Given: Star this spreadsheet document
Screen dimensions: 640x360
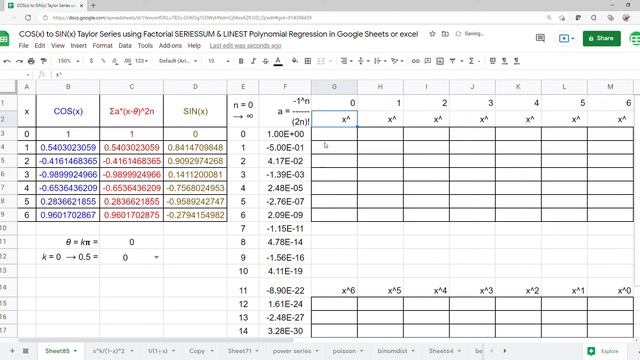Looking at the screenshot, I should click(432, 34).
